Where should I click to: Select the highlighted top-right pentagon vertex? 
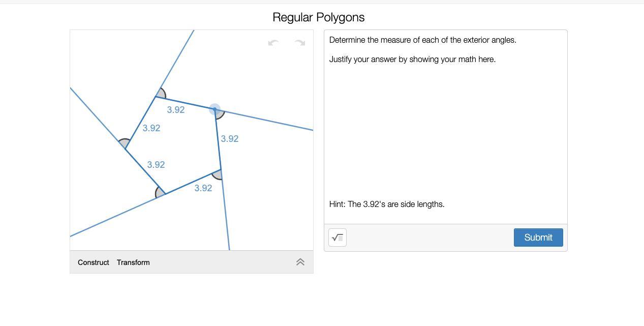pyautogui.click(x=214, y=109)
